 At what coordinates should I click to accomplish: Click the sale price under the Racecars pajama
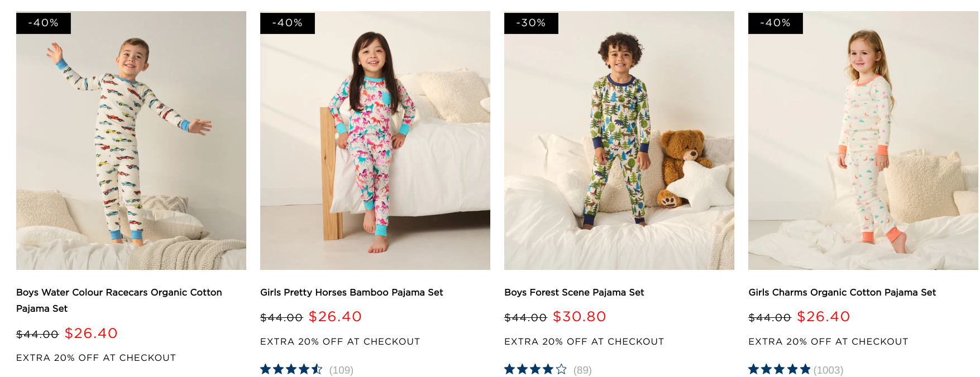click(x=91, y=333)
